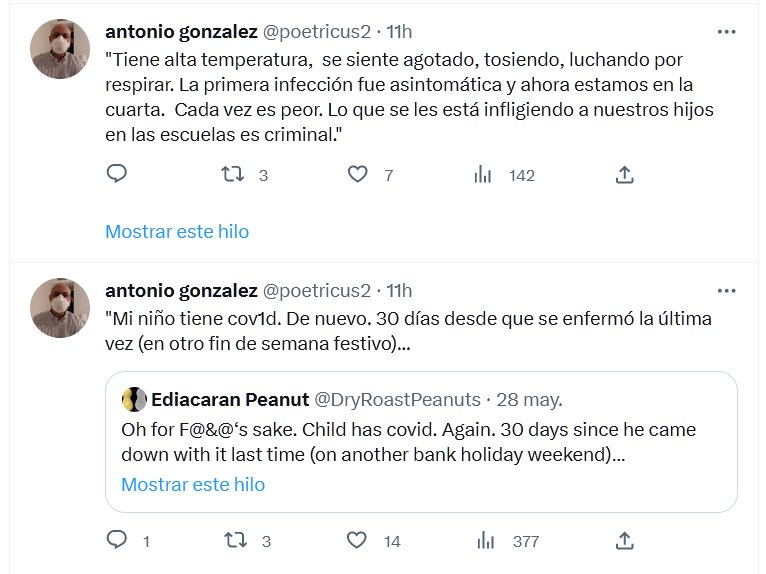View analytics showing 377 views
This screenshot has width=766, height=574.
[x=483, y=541]
